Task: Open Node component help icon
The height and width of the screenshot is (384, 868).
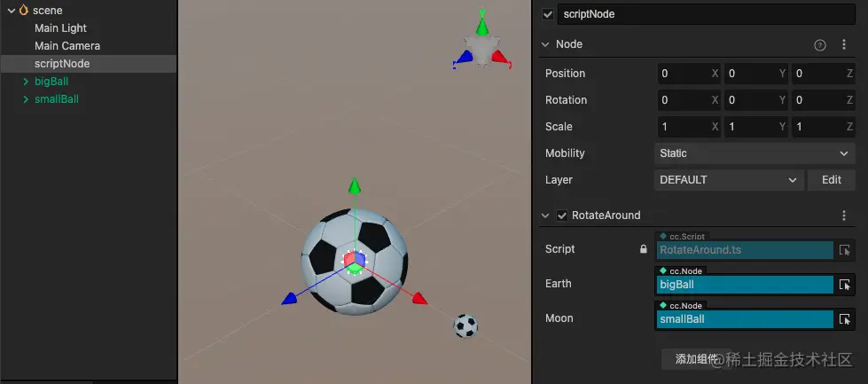Action: tap(820, 45)
